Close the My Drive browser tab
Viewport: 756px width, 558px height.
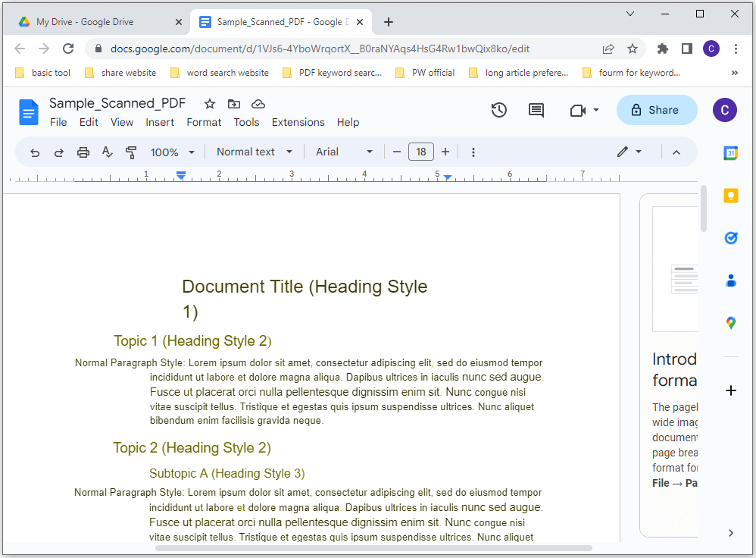pyautogui.click(x=178, y=22)
